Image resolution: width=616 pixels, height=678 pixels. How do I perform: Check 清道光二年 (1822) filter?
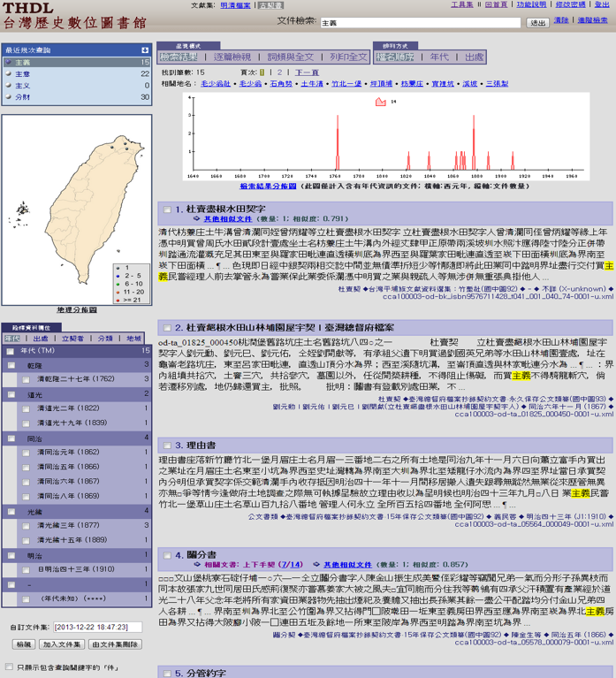tap(26, 409)
